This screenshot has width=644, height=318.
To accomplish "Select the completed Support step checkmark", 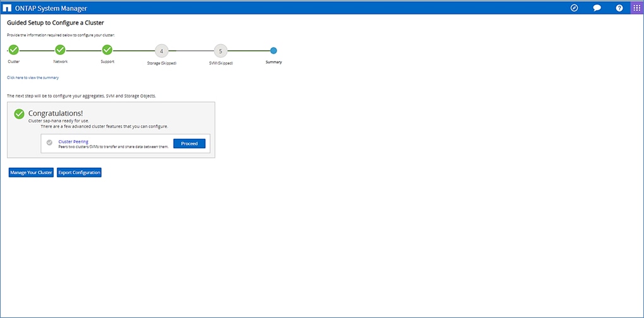I will click(x=107, y=50).
